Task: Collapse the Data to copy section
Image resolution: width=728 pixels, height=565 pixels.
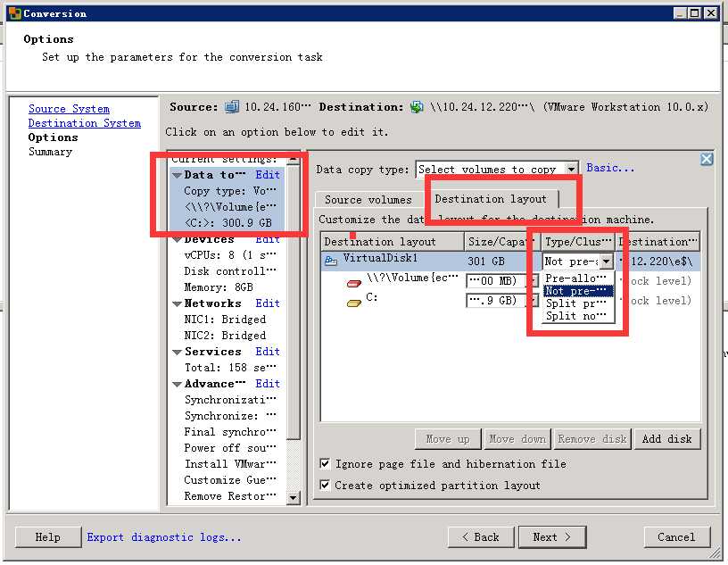Action: (177, 176)
